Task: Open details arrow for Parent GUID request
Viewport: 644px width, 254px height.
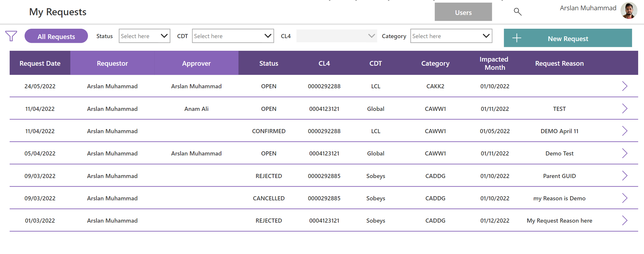Action: [x=625, y=176]
